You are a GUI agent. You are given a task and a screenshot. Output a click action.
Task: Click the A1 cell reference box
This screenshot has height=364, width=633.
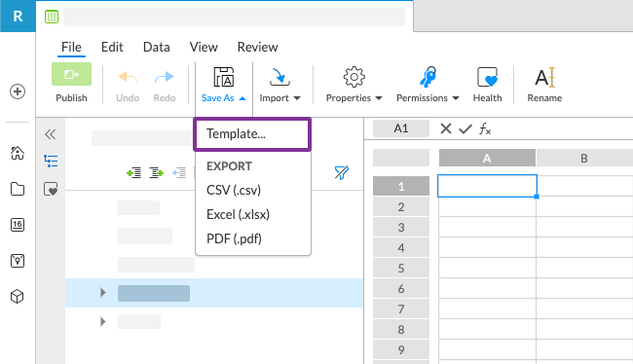(x=401, y=128)
